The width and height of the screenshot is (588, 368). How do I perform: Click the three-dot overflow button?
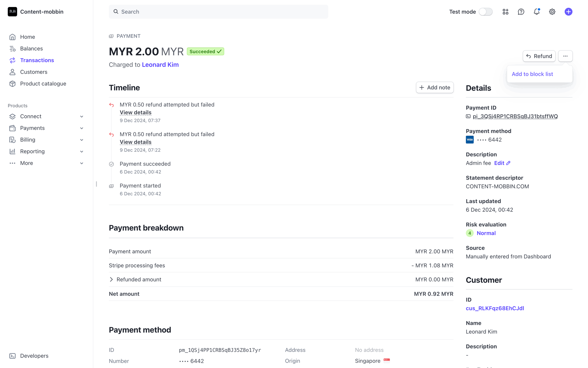[565, 56]
